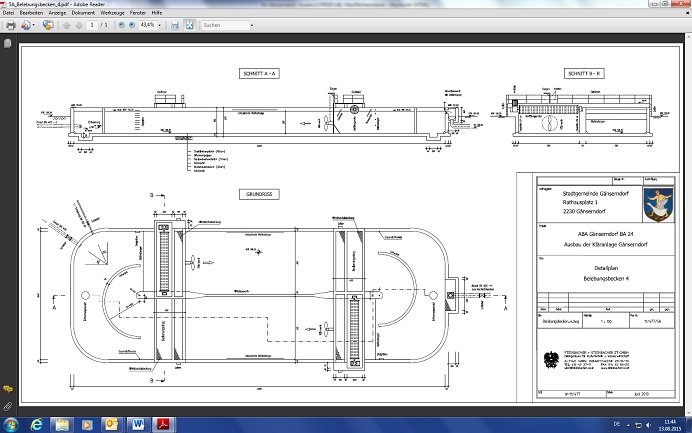The image size is (692, 433).
Task: Open the Bearbeiten menu
Action: click(x=31, y=13)
